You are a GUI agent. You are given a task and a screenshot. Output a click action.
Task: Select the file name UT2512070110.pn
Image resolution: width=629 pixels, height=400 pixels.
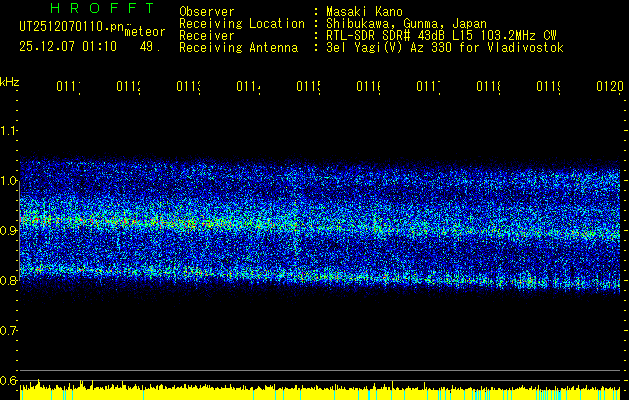pyautogui.click(x=71, y=26)
